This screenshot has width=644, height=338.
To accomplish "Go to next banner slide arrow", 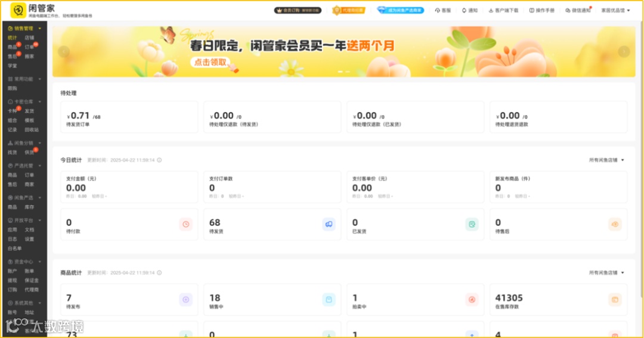I will 624,51.
